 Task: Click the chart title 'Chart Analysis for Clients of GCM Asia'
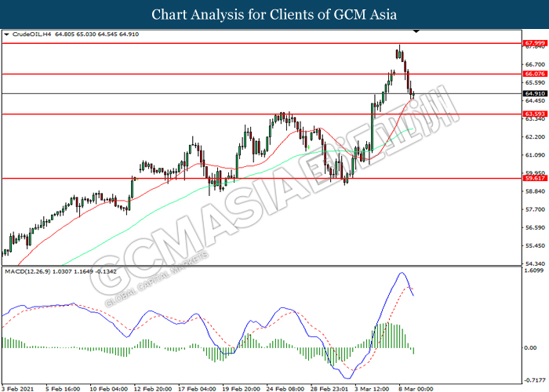point(274,15)
